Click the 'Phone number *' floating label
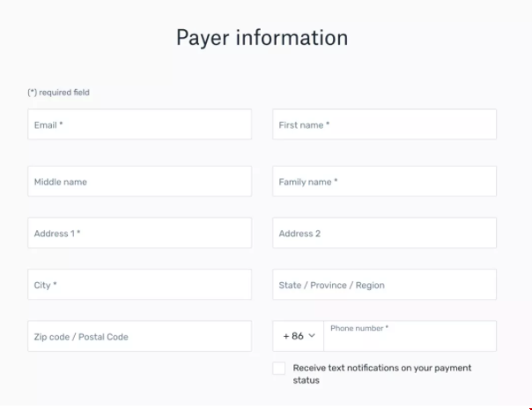This screenshot has height=410, width=532. point(359,328)
